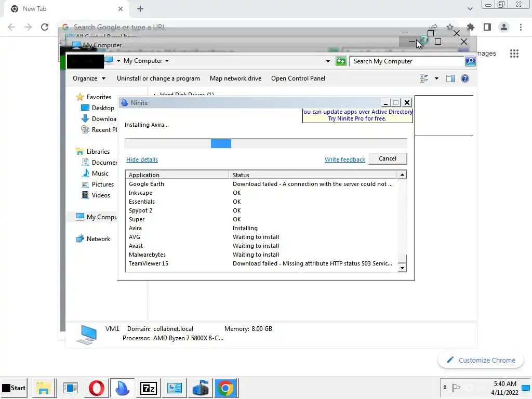Viewport: 532px width, 399px height.
Task: Open the change view dropdown arrow
Action: coord(436,79)
